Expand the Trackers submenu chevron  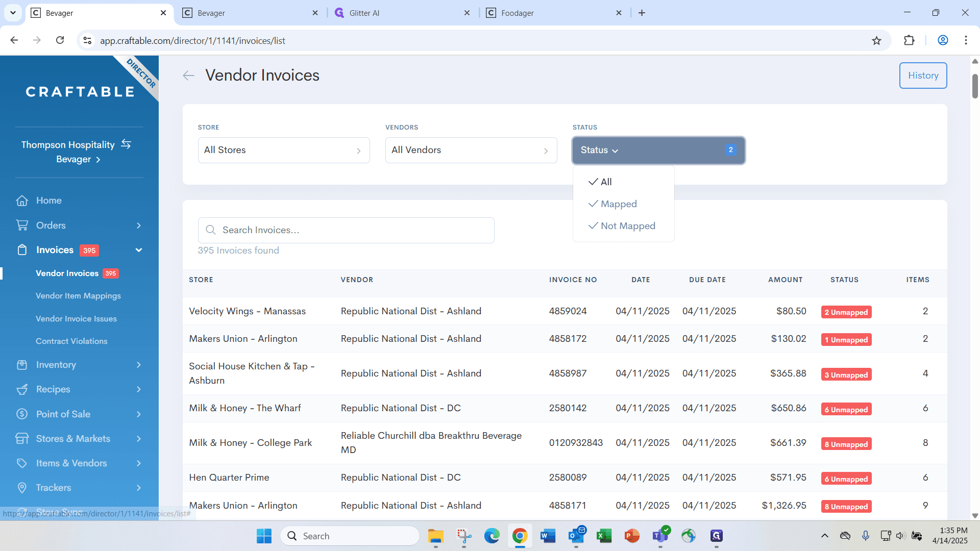click(x=139, y=488)
